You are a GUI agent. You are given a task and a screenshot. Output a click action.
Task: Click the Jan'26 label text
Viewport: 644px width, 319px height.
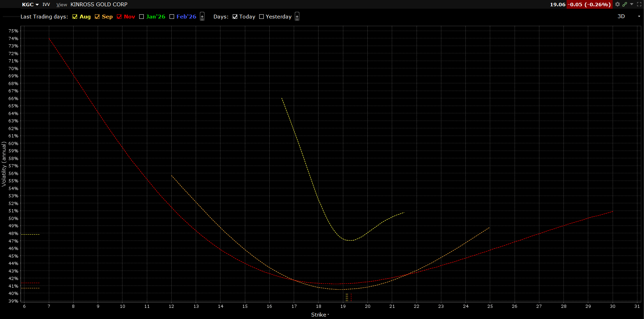[156, 17]
